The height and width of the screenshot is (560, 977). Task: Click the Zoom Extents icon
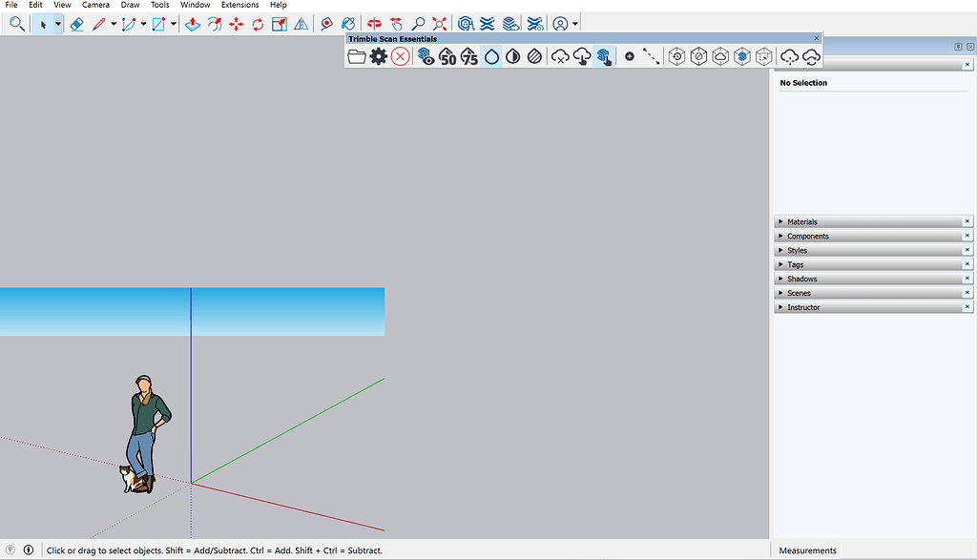point(439,23)
